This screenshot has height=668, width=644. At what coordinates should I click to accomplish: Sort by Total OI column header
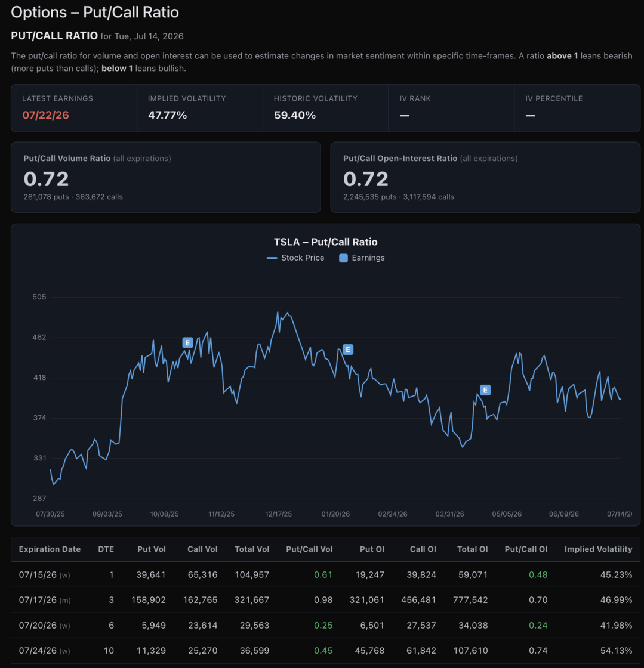(472, 549)
